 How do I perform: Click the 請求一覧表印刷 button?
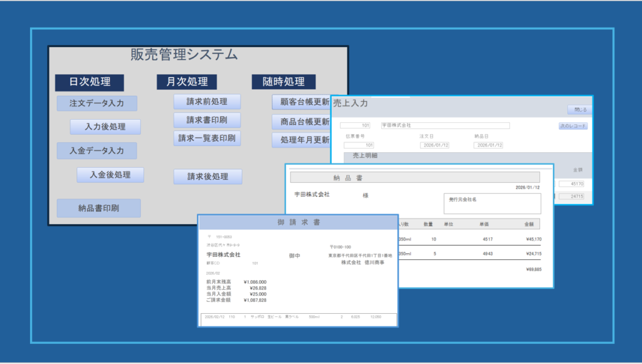pos(207,138)
